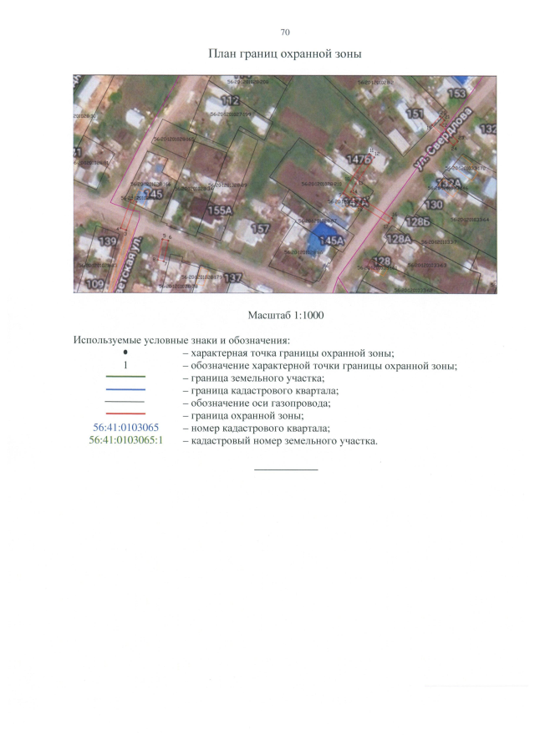Click house label 153 on the map

[457, 93]
